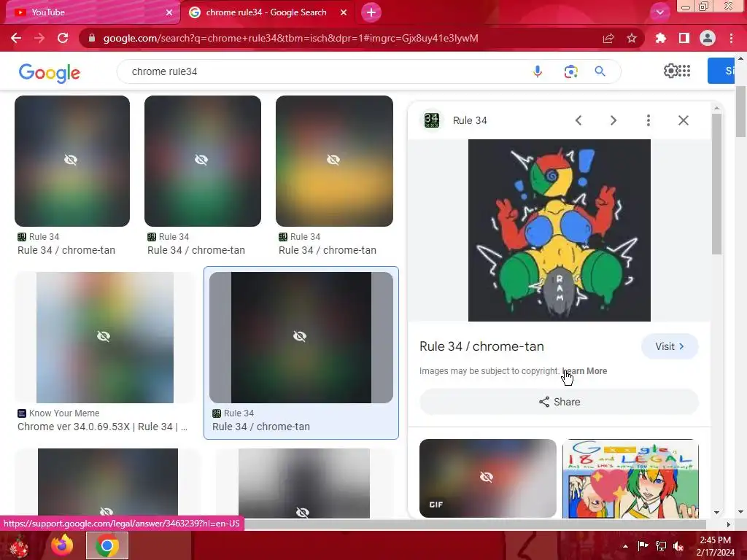The image size is (747, 560).
Task: Switch to the YouTube tab
Action: (90, 12)
